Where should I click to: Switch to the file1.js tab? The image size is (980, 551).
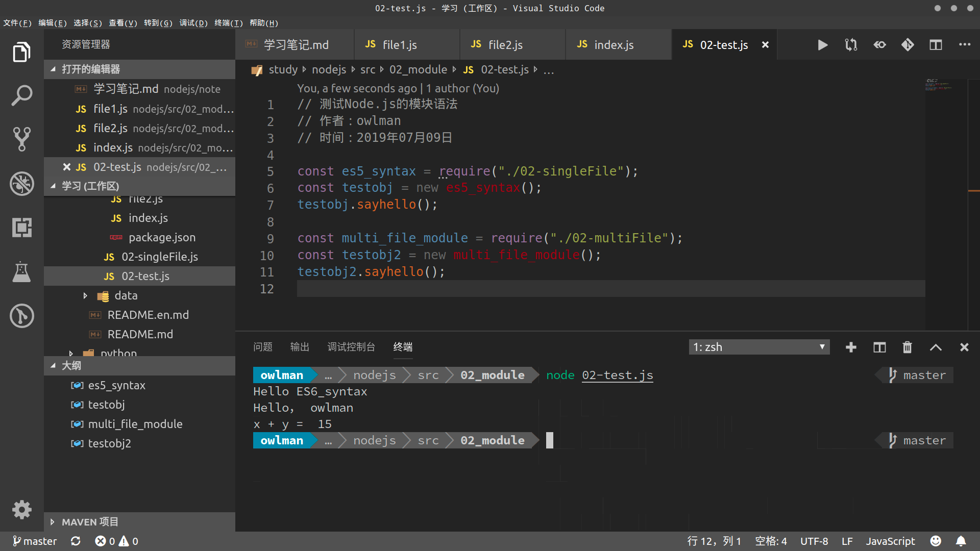[407, 45]
